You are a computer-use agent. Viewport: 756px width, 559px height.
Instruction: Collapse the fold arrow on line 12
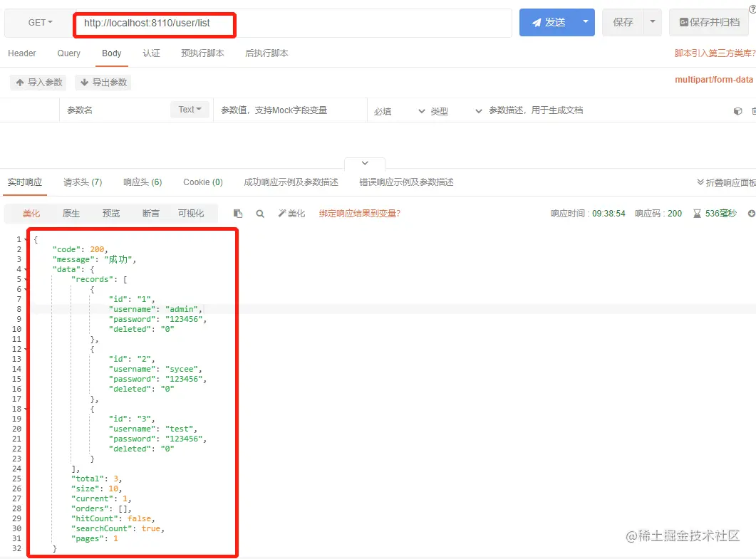(26, 349)
